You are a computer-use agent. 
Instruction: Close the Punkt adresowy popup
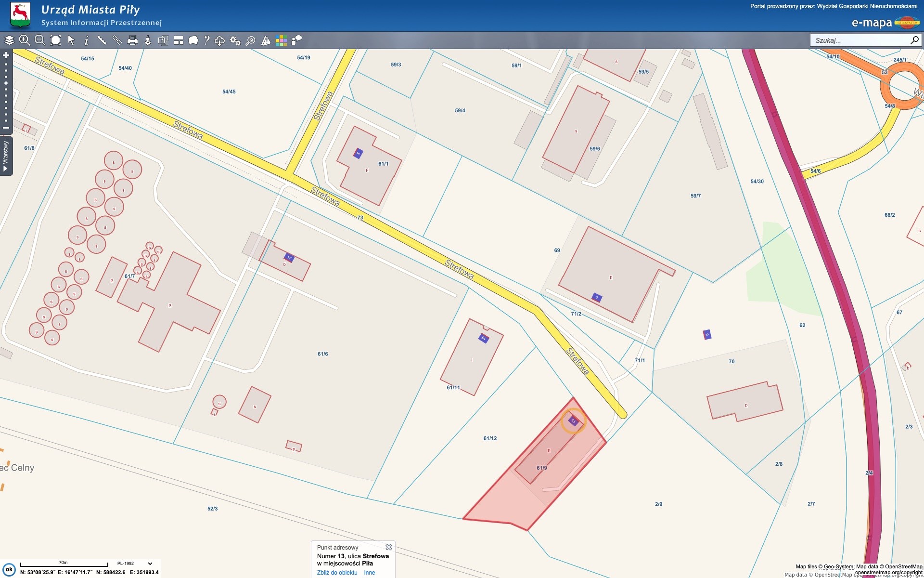[389, 547]
